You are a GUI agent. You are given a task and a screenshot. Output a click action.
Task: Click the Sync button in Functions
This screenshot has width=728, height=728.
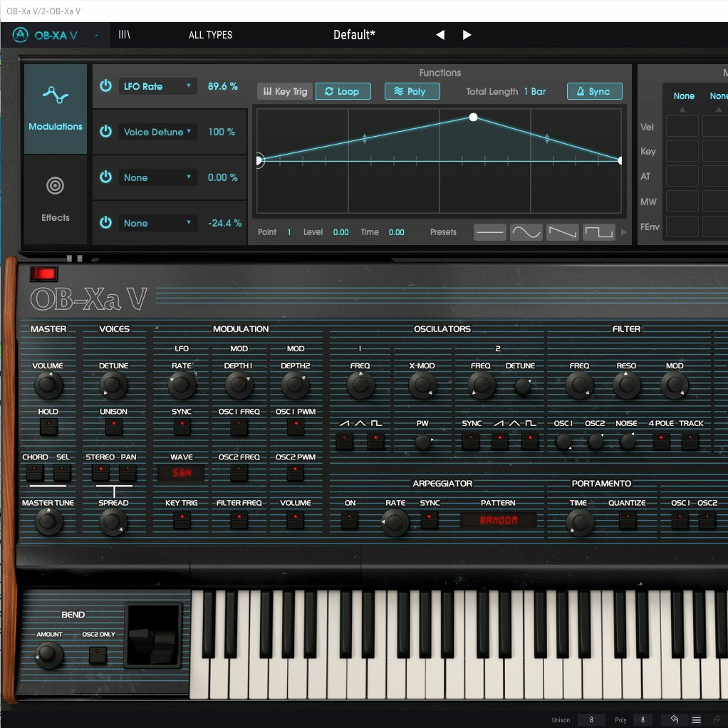(594, 91)
